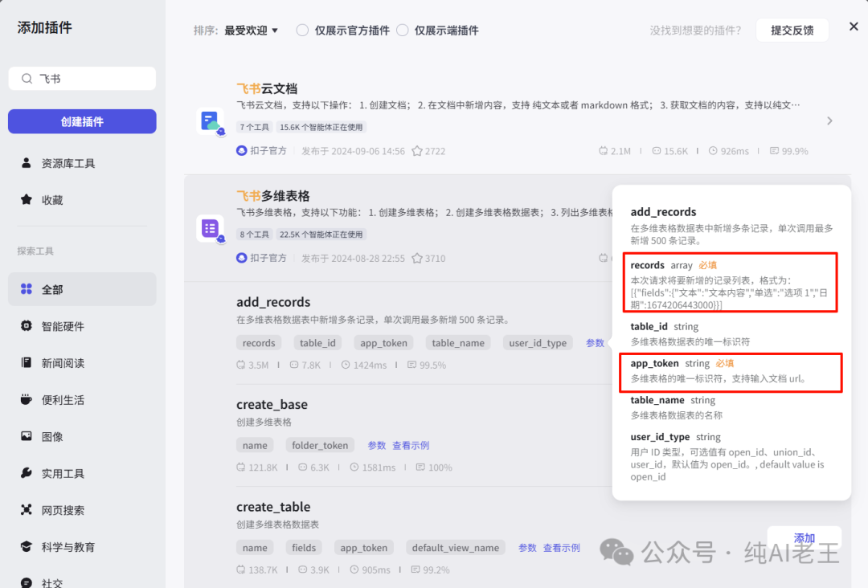
Task: Click the 网页搜索 icon
Action: click(x=26, y=509)
